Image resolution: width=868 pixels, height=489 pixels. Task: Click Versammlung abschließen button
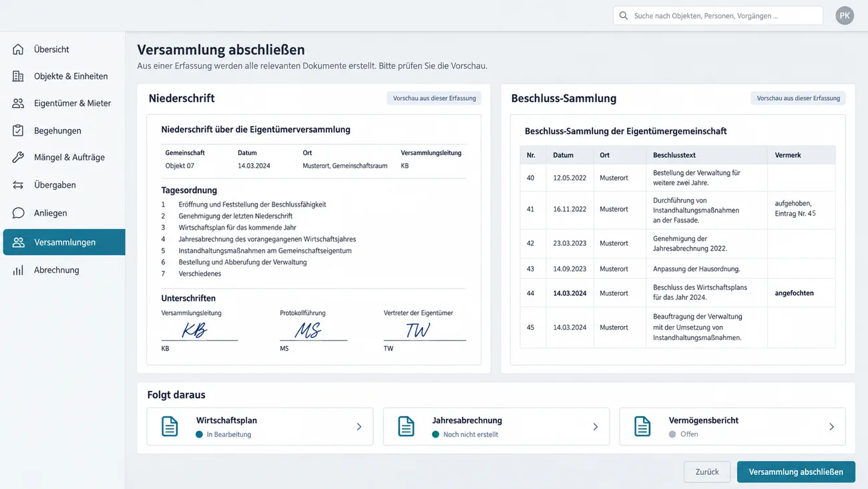pos(796,472)
